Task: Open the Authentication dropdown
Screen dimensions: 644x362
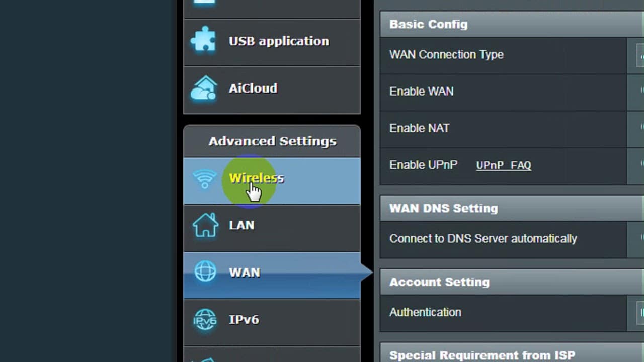Action: pos(640,312)
